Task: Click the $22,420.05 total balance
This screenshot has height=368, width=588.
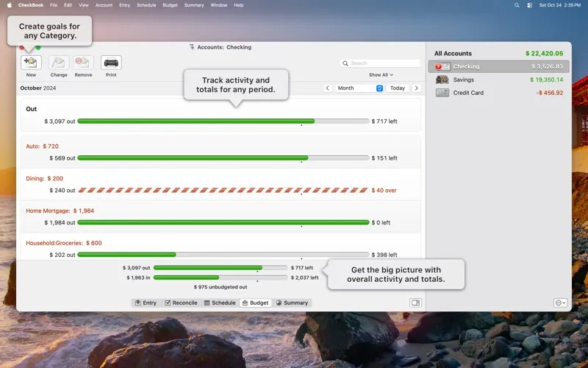Action: (x=544, y=53)
